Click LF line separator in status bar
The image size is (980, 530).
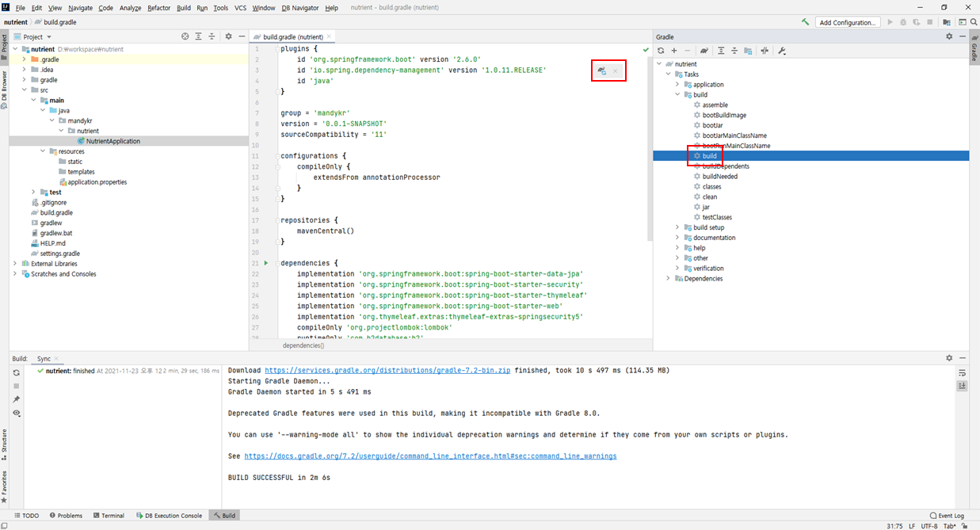click(910, 526)
